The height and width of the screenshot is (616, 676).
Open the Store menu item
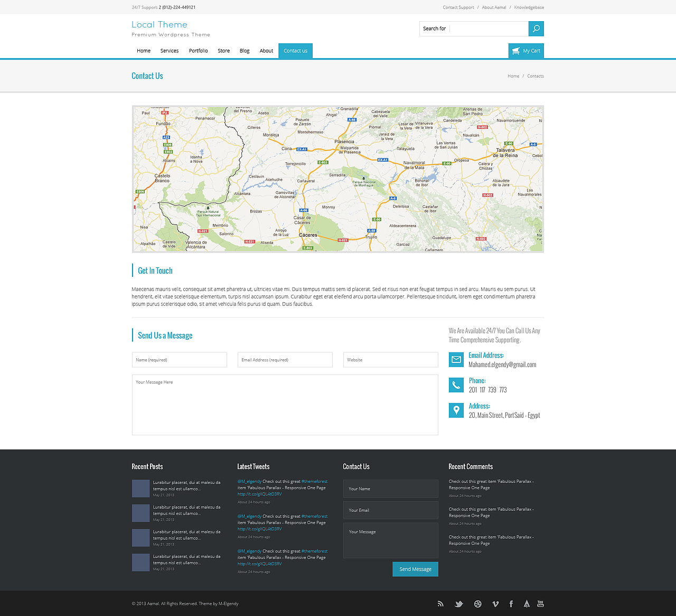[224, 51]
